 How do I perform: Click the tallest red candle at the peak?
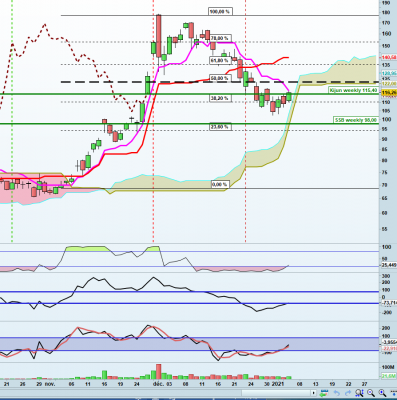pyautogui.click(x=159, y=36)
